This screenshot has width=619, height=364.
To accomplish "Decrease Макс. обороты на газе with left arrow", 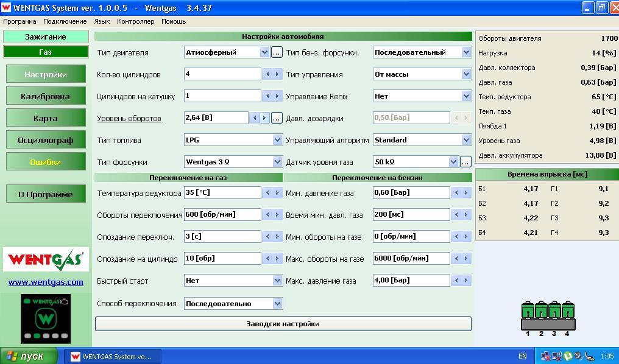I will coord(456,258).
